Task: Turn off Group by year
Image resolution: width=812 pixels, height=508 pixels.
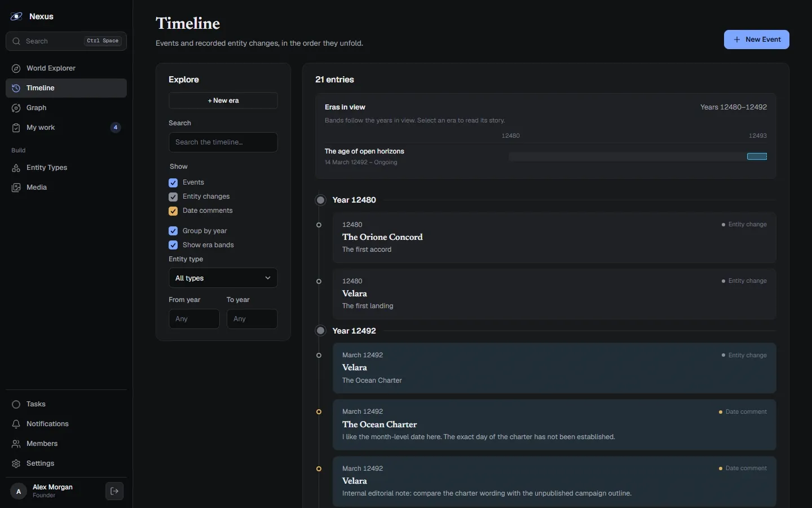Action: pos(173,231)
